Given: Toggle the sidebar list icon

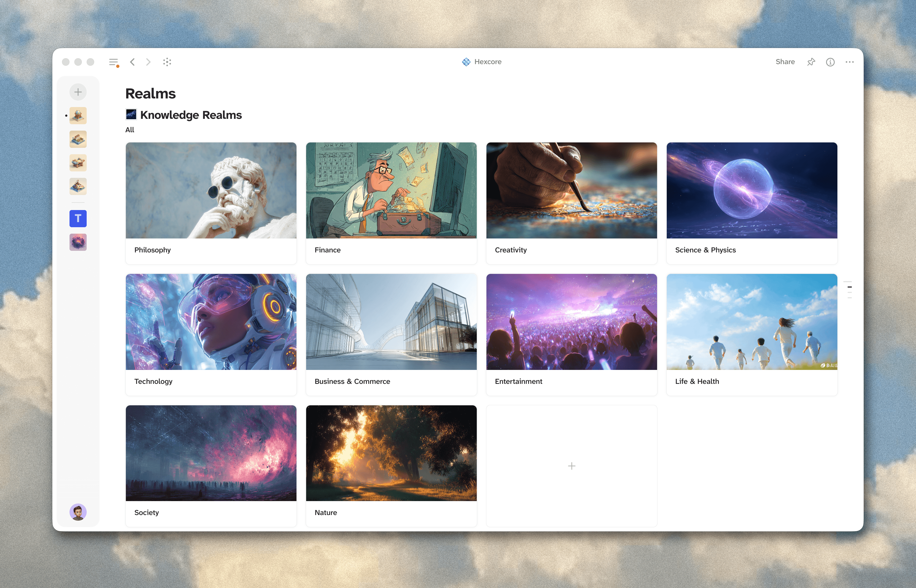Looking at the screenshot, I should 113,62.
